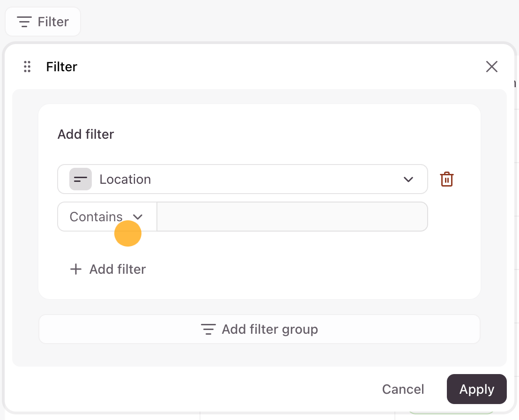Viewport: 519px width, 420px height.
Task: Click the chevron arrow next to Contains
Action: point(138,217)
